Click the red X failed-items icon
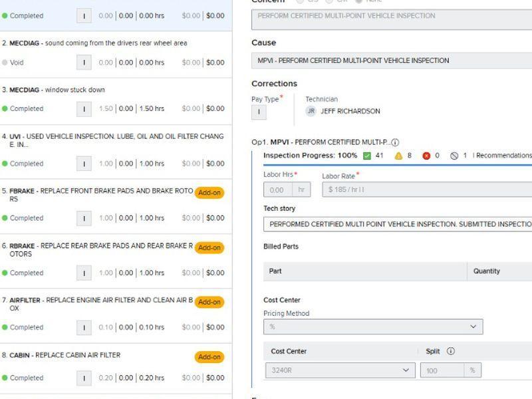Image resolution: width=532 pixels, height=399 pixels. tap(426, 156)
